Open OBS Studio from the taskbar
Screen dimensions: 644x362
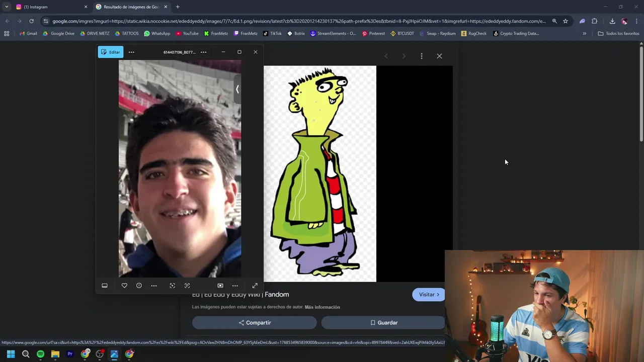coord(100,354)
